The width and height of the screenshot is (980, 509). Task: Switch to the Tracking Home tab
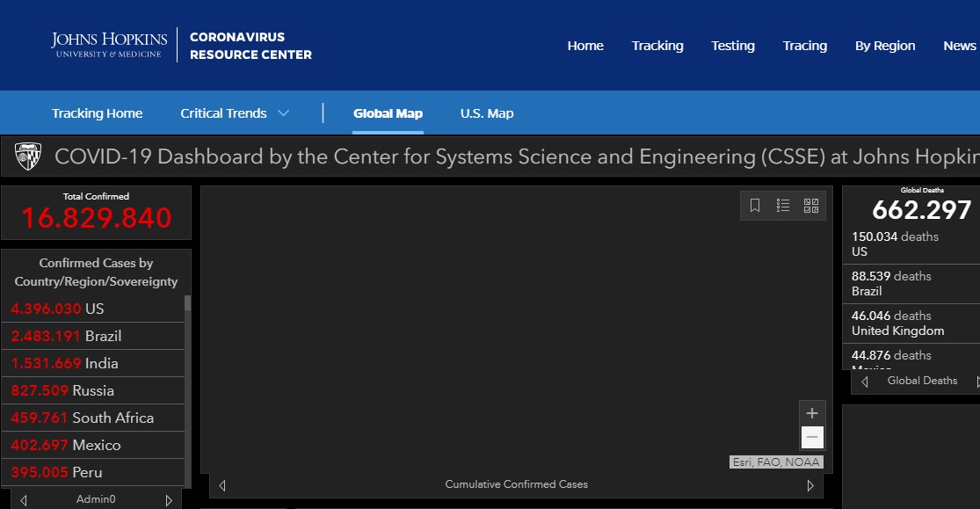(97, 113)
